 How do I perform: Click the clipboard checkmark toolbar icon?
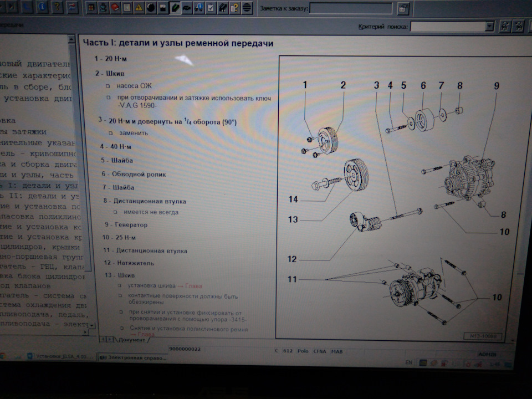pos(211,8)
